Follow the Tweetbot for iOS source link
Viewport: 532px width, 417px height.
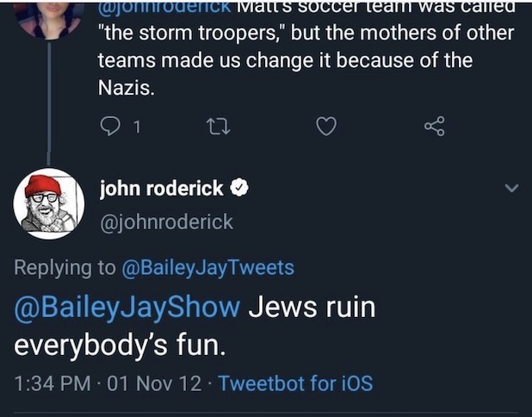(296, 383)
